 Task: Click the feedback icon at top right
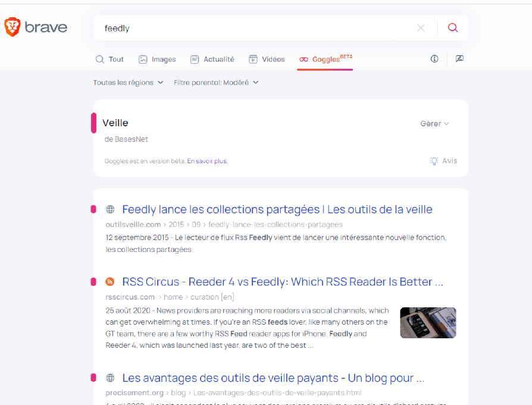click(459, 59)
